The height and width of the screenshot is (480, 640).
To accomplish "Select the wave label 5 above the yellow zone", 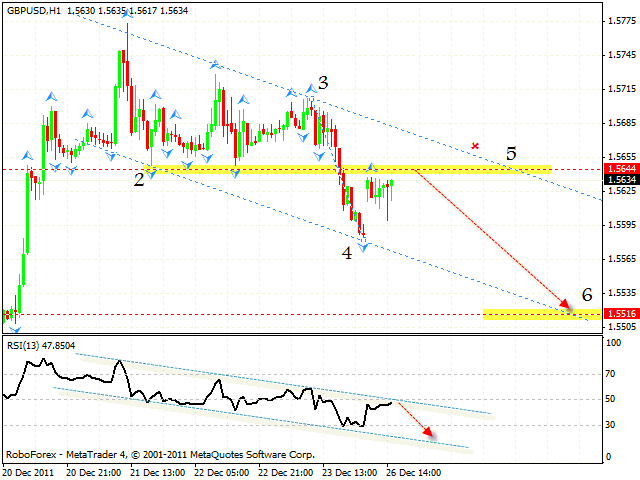I will pyautogui.click(x=511, y=154).
